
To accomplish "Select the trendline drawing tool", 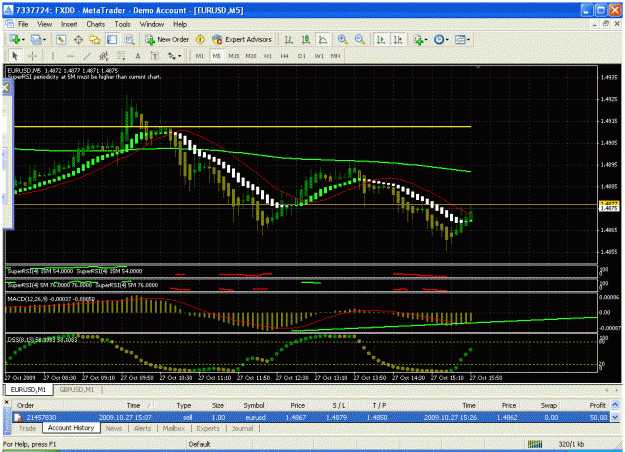I will pyautogui.click(x=87, y=56).
